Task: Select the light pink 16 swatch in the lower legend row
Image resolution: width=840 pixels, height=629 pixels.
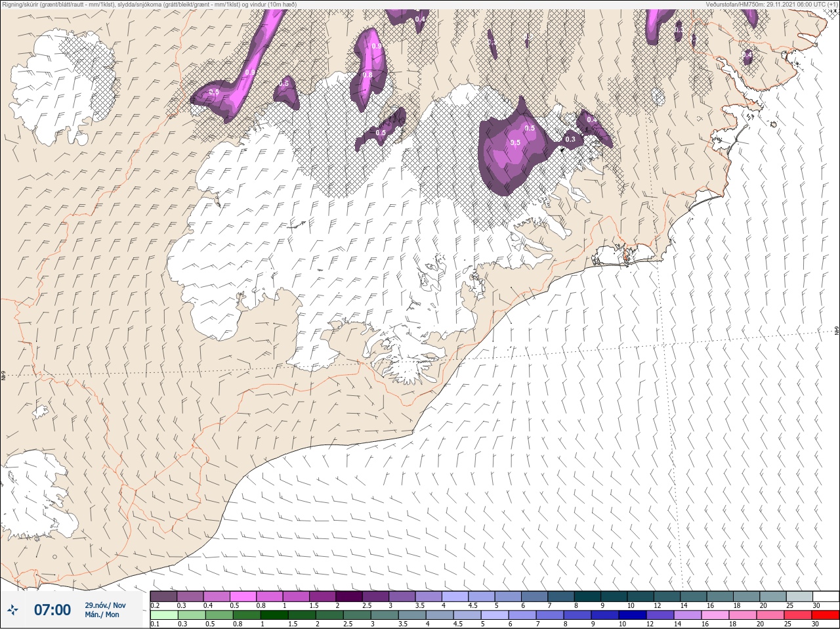Action: [x=714, y=615]
